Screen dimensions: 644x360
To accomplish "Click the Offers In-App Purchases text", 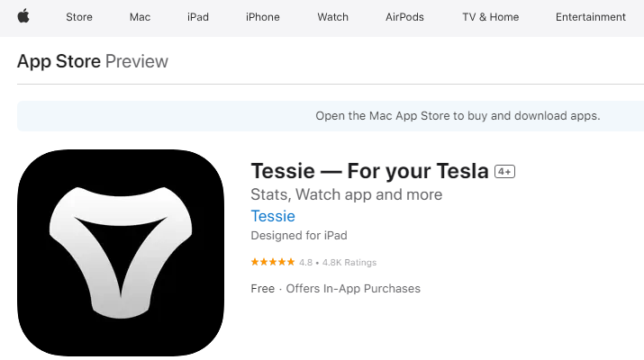I will click(x=353, y=289).
